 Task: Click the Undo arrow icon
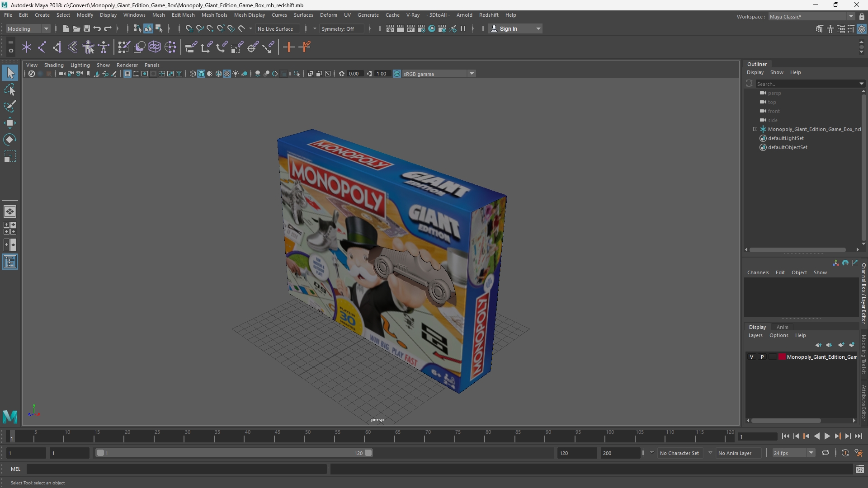tap(97, 28)
